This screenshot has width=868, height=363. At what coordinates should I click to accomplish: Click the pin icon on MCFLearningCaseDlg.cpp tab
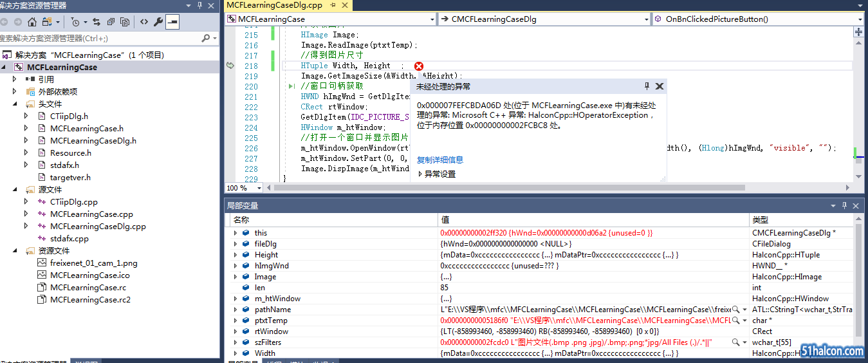coord(332,5)
